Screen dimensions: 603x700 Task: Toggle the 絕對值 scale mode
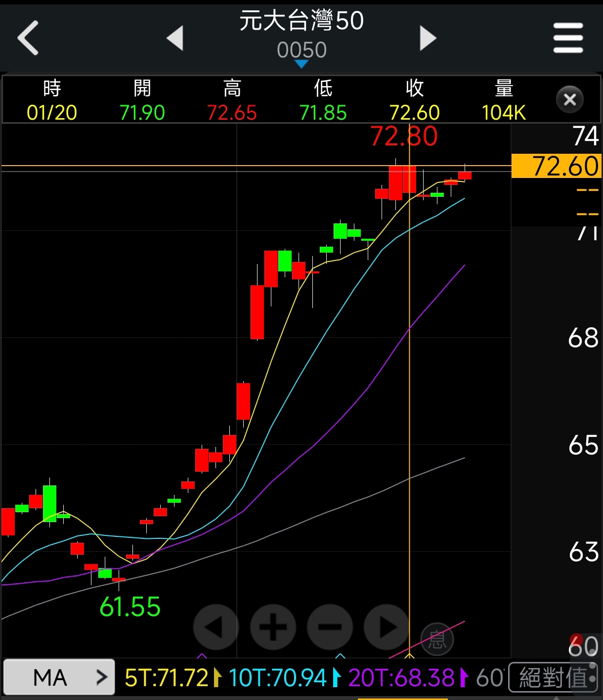pos(553,677)
